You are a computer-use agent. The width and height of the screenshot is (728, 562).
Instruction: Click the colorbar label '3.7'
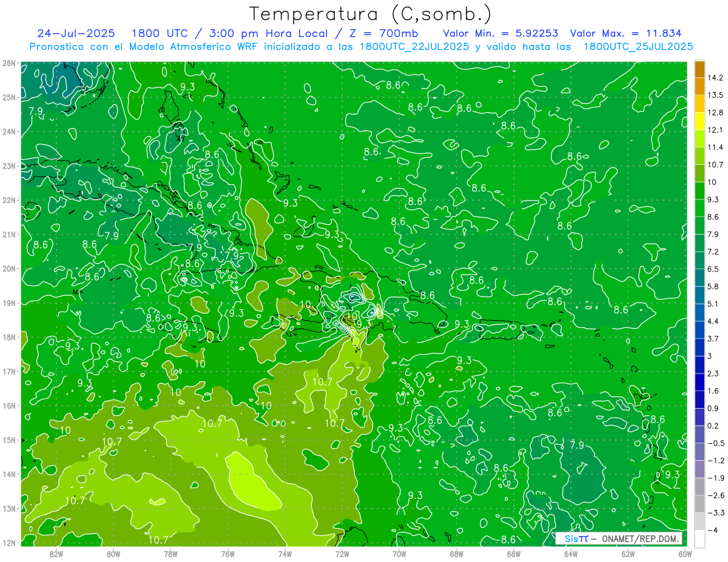click(x=714, y=338)
